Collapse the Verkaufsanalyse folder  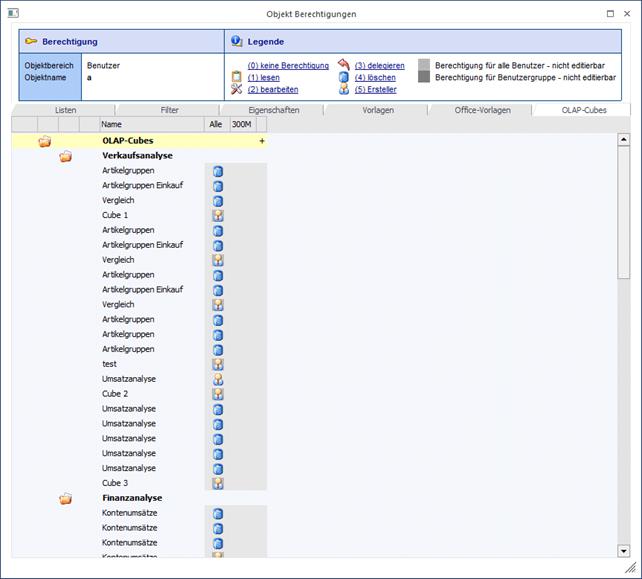tap(65, 157)
